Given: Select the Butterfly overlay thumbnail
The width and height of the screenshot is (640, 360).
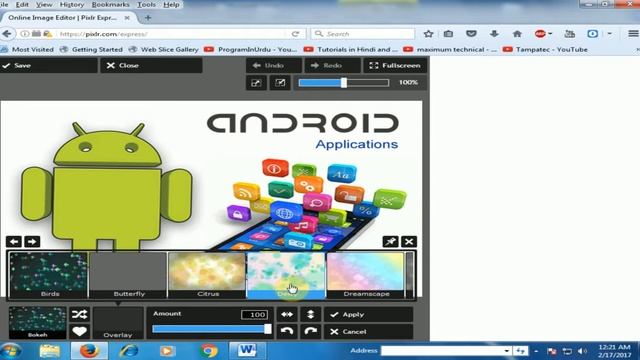Looking at the screenshot, I should pyautogui.click(x=128, y=275).
